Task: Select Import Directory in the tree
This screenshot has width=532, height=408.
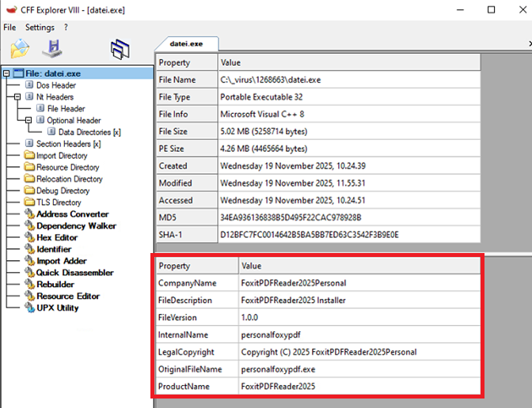Action: 61,156
